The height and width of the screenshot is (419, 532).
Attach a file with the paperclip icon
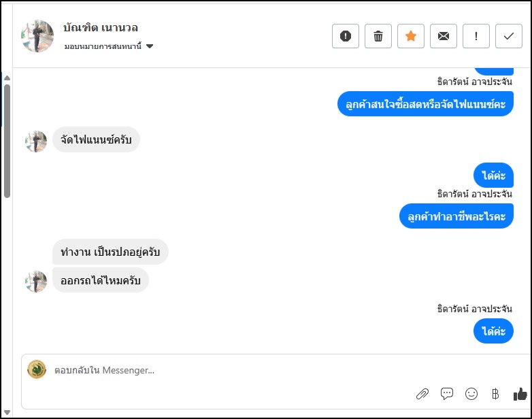tap(422, 394)
